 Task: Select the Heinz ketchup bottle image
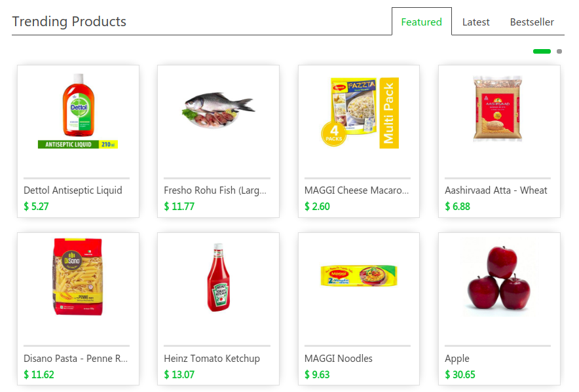(x=219, y=277)
